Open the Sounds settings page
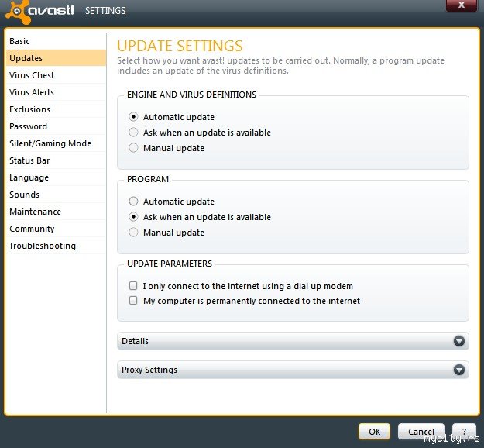The width and height of the screenshot is (484, 448). click(x=25, y=195)
